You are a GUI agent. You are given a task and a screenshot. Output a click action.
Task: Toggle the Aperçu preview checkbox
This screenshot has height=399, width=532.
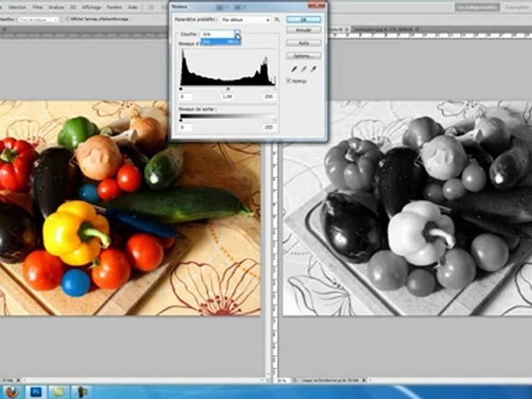(288, 81)
